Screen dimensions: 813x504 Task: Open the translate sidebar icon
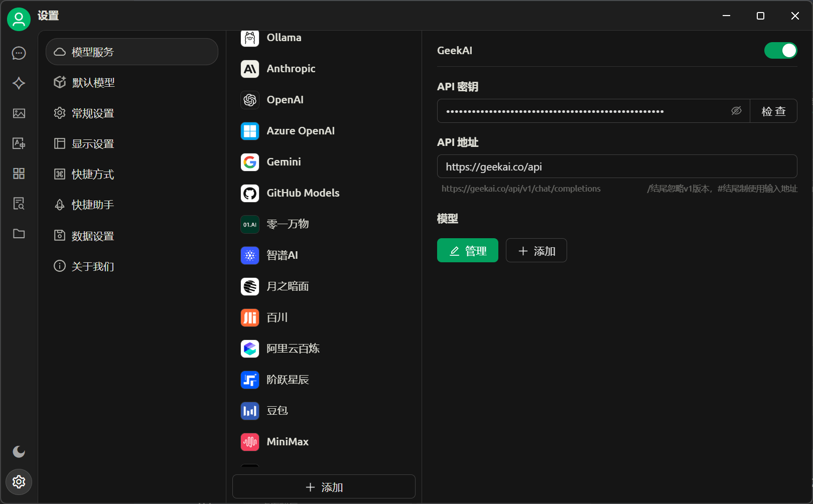pyautogui.click(x=19, y=143)
